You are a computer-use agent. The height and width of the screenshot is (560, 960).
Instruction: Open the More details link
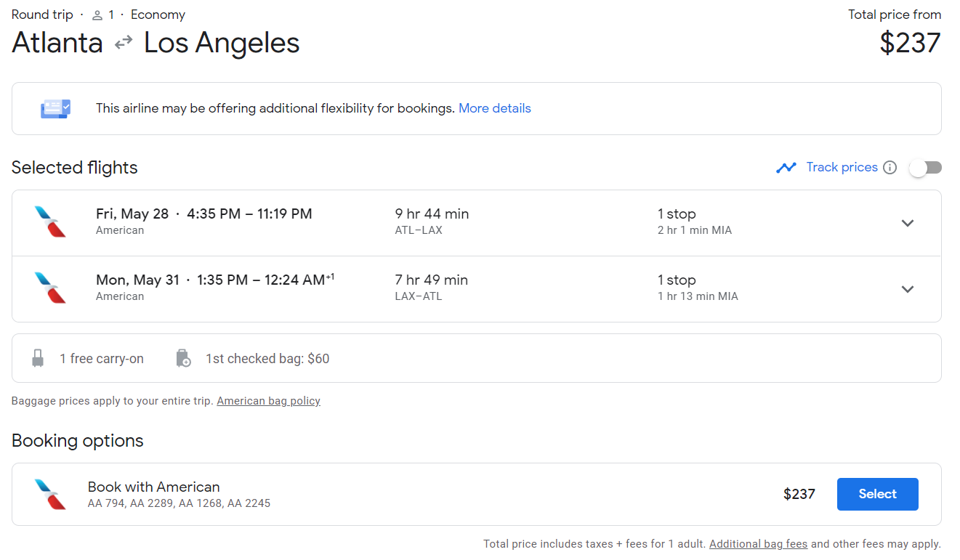point(494,108)
